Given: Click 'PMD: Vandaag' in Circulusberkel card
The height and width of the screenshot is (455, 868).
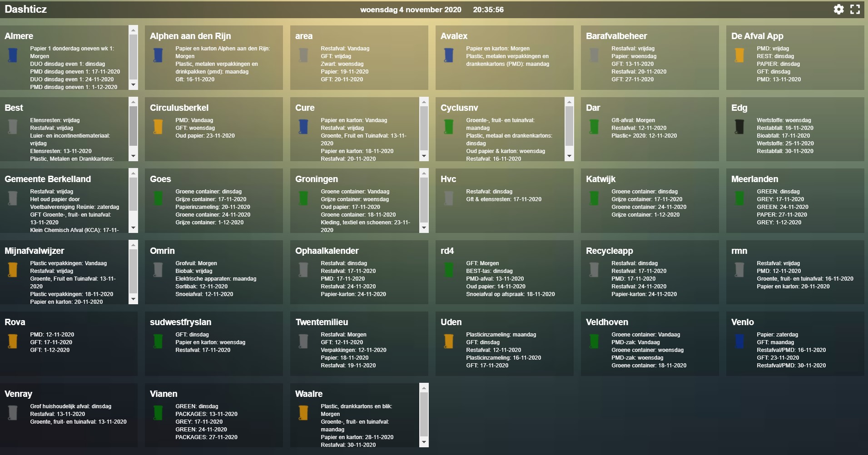Looking at the screenshot, I should (194, 120).
